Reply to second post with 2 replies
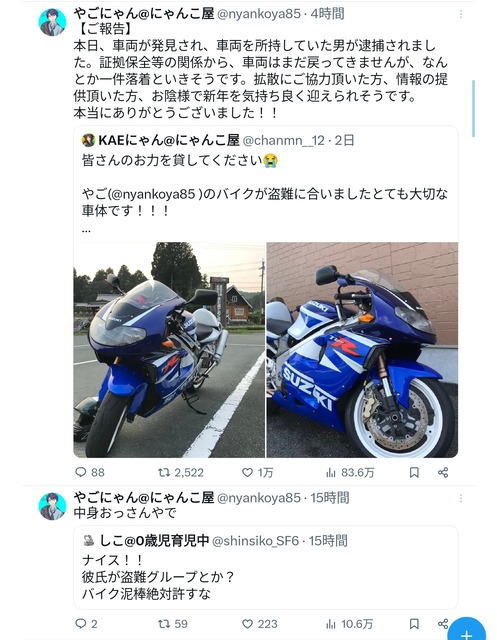 [81, 623]
